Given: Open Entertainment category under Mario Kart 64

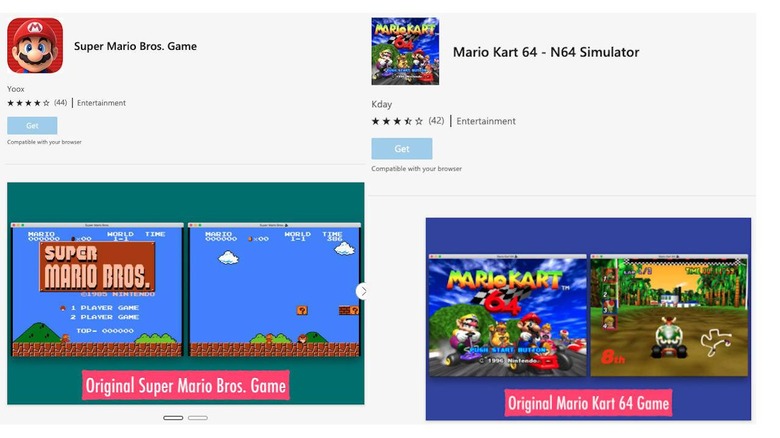Looking at the screenshot, I should click(486, 121).
